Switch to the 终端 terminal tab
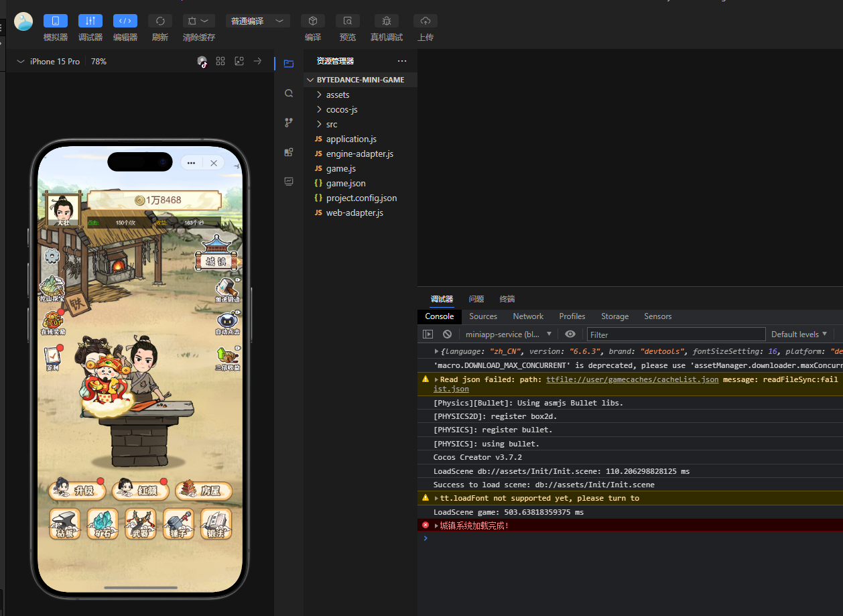This screenshot has height=616, width=843. click(507, 299)
